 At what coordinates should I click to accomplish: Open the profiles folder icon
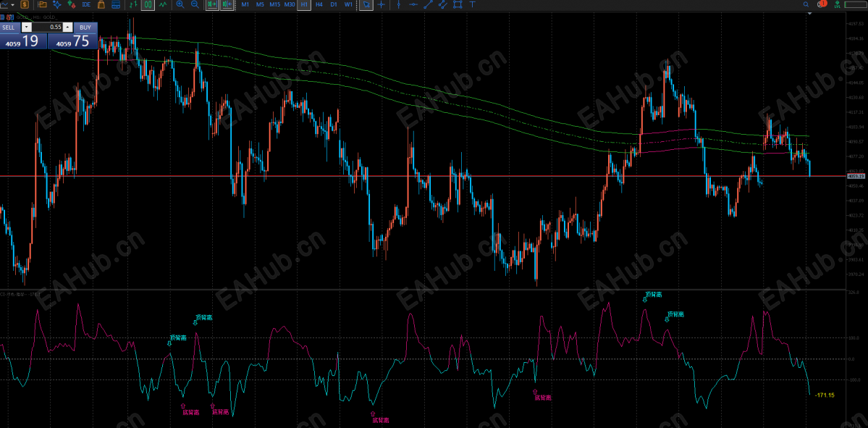(42, 4)
